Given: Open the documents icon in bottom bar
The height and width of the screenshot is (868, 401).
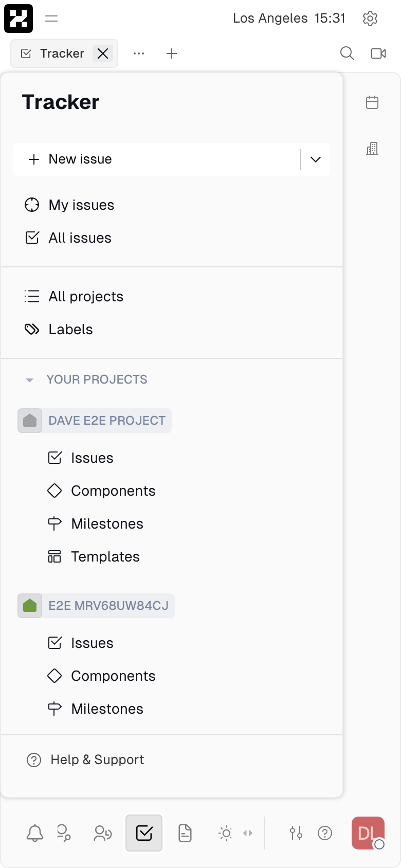Looking at the screenshot, I should click(x=185, y=833).
